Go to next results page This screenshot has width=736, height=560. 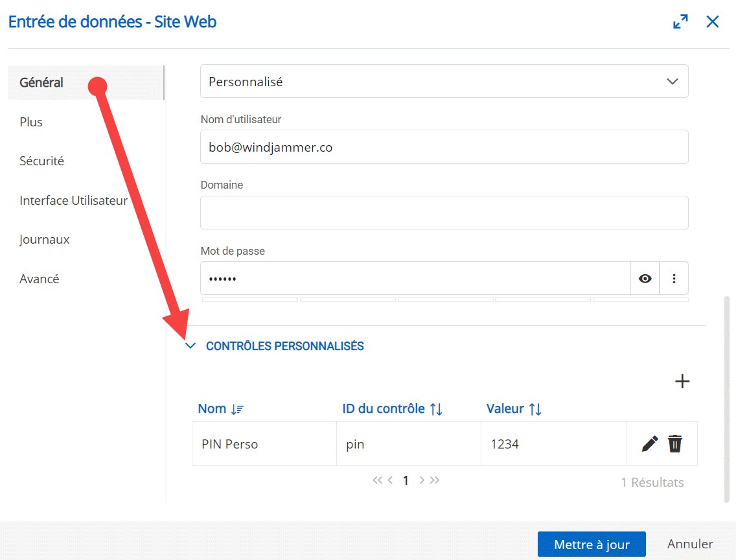pos(422,480)
